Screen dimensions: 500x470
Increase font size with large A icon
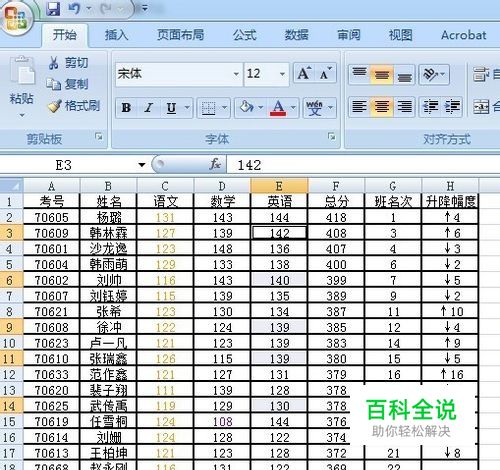pyautogui.click(x=304, y=74)
